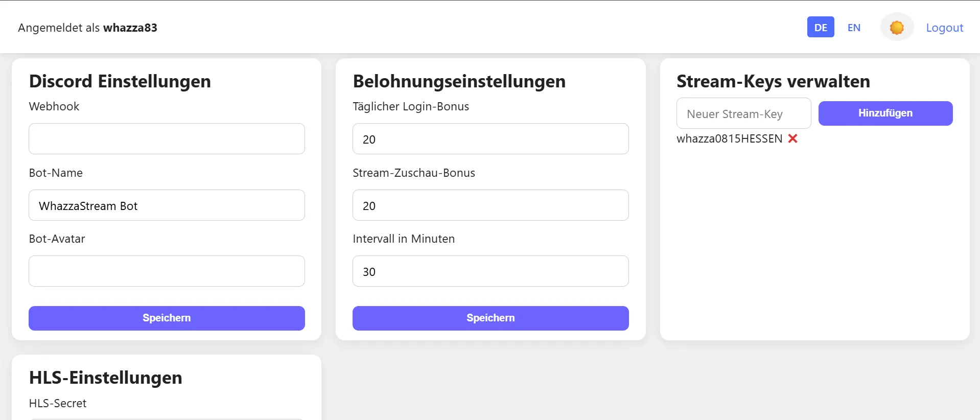This screenshot has width=980, height=420.
Task: Edit the Täglicher Login-Bonus field
Action: [491, 138]
